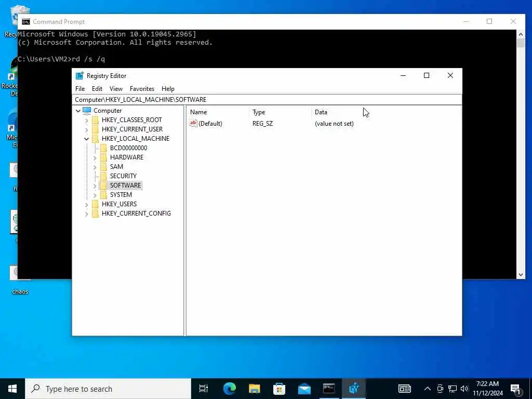This screenshot has width=532, height=399.
Task: Launch Microsoft Edge from the taskbar
Action: coord(230,389)
